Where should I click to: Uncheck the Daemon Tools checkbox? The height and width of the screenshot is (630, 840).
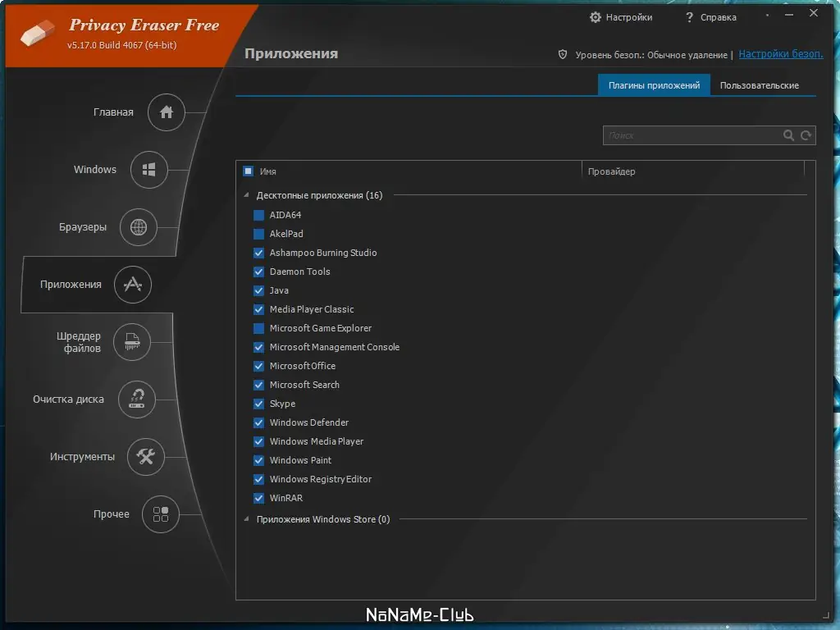point(258,272)
